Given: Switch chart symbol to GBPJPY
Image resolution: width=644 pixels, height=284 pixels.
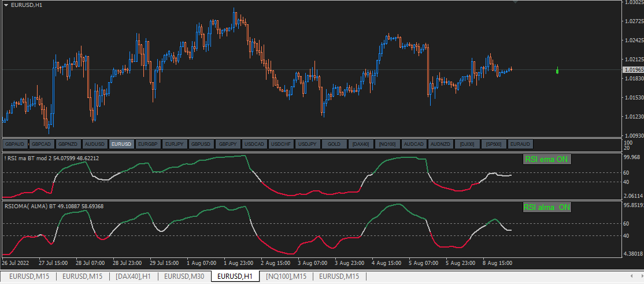Looking at the screenshot, I should pos(228,144).
